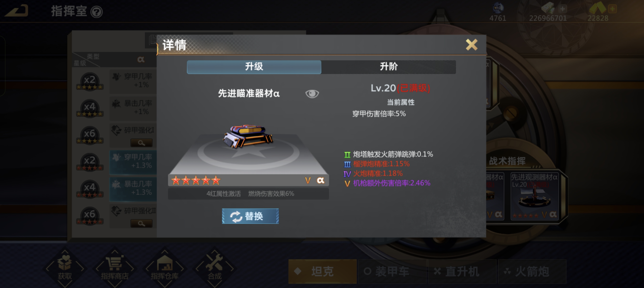Toggle the eye preview icon beside 先进瞄准器材α
The width and height of the screenshot is (644, 288).
pyautogui.click(x=312, y=94)
